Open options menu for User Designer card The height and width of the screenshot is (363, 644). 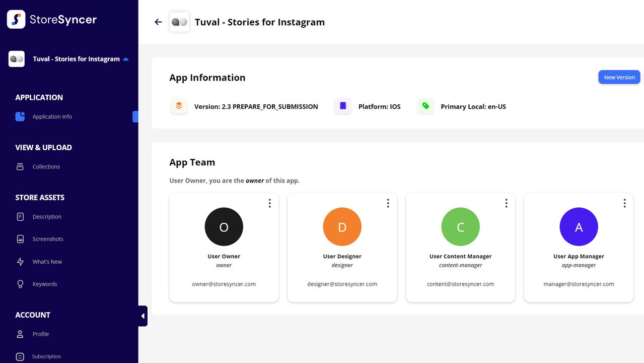[388, 203]
